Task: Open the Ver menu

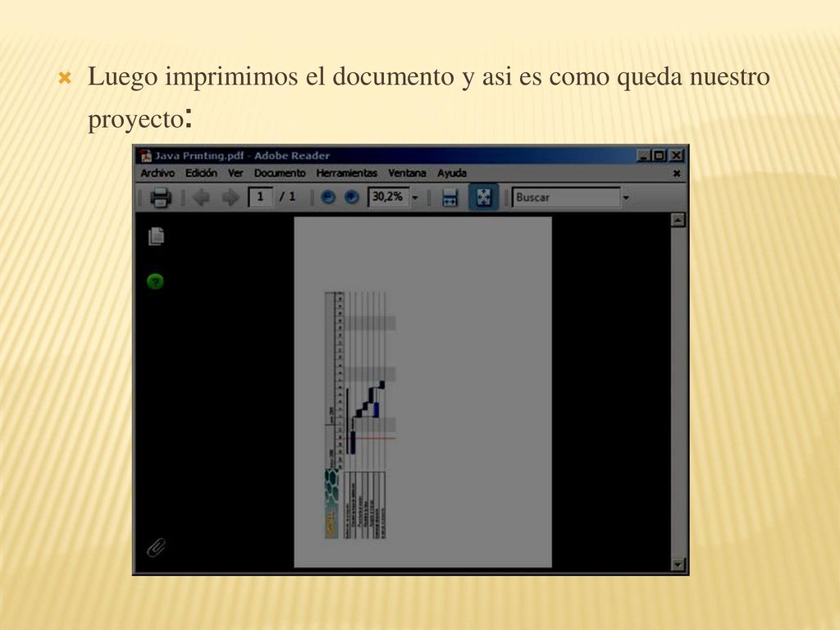Action: tap(235, 173)
